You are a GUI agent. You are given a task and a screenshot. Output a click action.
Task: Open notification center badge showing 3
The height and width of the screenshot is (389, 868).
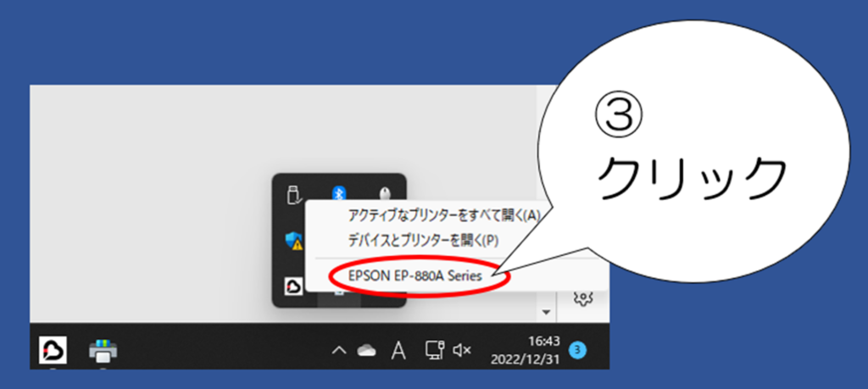(x=577, y=350)
